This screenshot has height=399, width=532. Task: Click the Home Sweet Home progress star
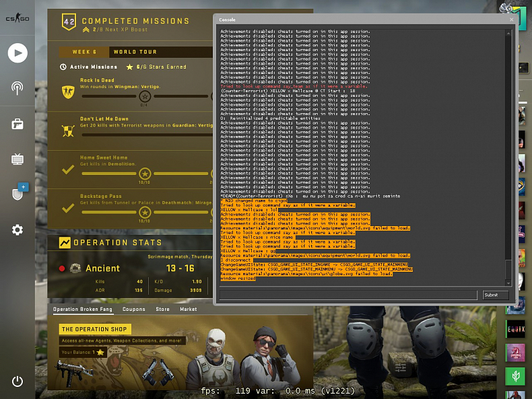click(x=145, y=174)
